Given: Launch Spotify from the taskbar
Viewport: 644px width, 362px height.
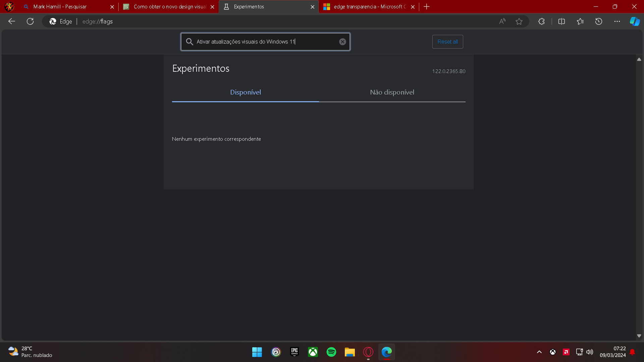Looking at the screenshot, I should pyautogui.click(x=331, y=352).
